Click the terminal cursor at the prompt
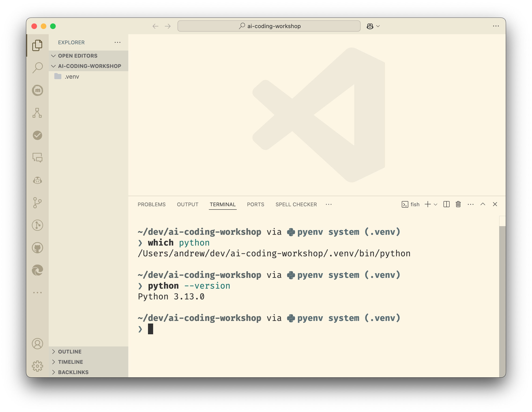 pyautogui.click(x=151, y=329)
